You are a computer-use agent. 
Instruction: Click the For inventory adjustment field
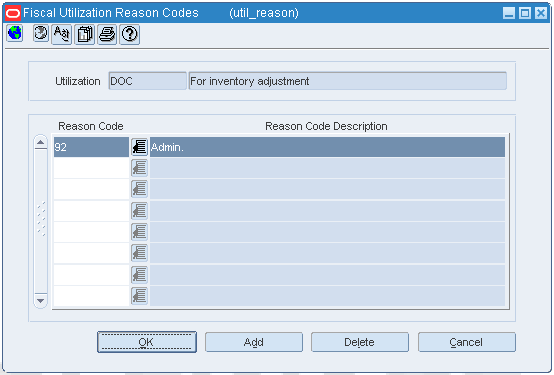pyautogui.click(x=348, y=81)
